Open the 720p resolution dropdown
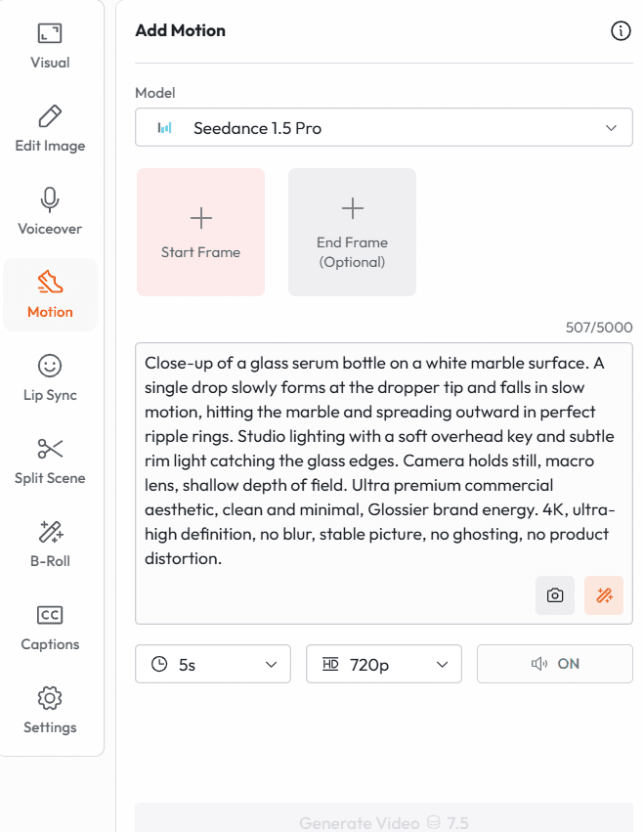 384,664
